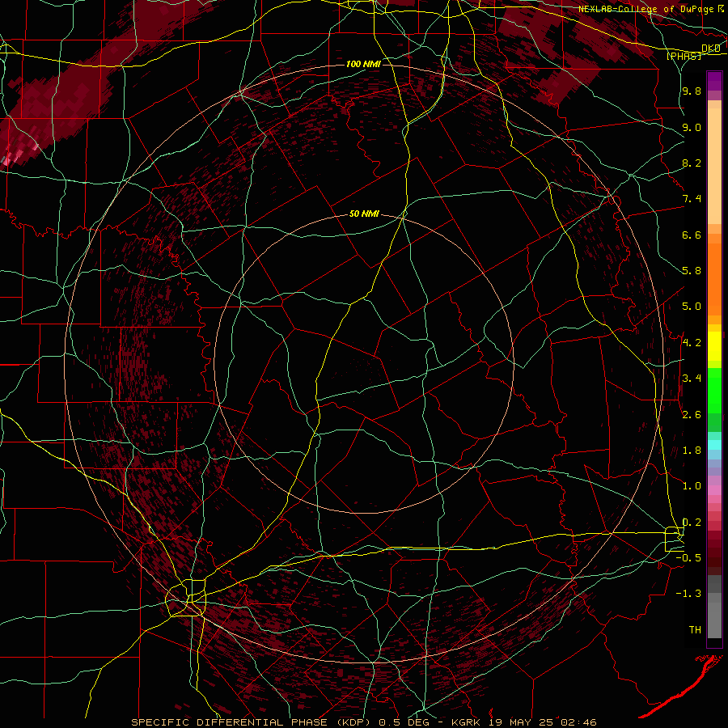Click the 2.6 value on the color scale

[692, 415]
